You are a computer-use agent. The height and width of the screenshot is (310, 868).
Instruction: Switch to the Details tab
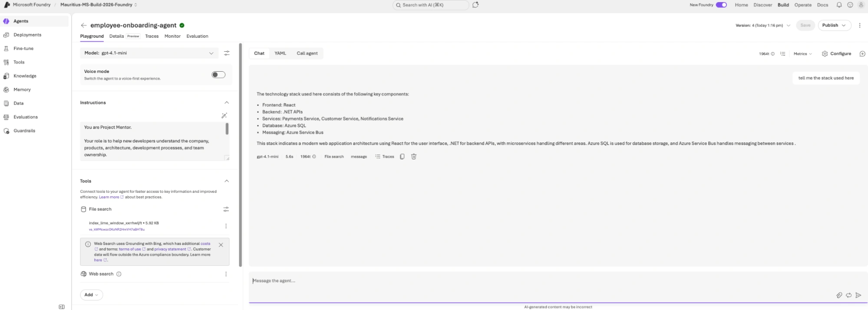[117, 36]
